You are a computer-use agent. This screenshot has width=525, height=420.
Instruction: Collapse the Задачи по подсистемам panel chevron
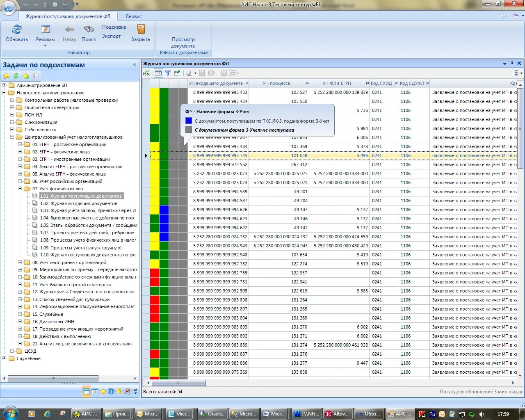[x=135, y=65]
